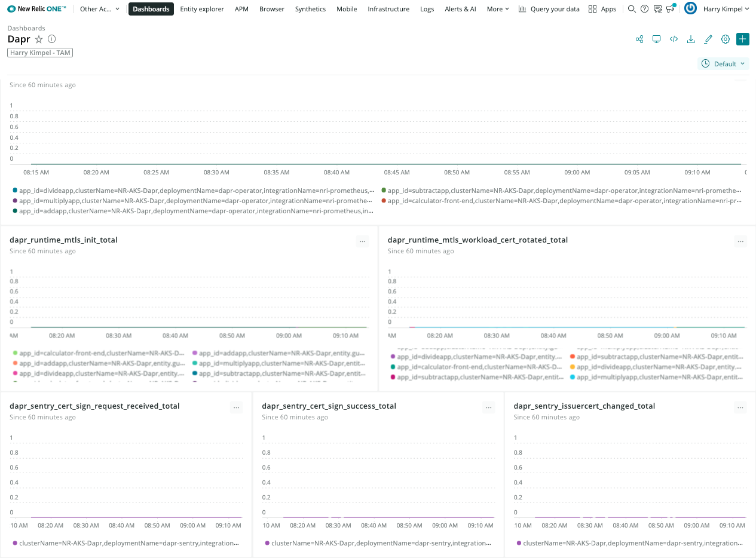Click the Harry Kimpel - TAM tag
The width and height of the screenshot is (756, 558).
(40, 53)
